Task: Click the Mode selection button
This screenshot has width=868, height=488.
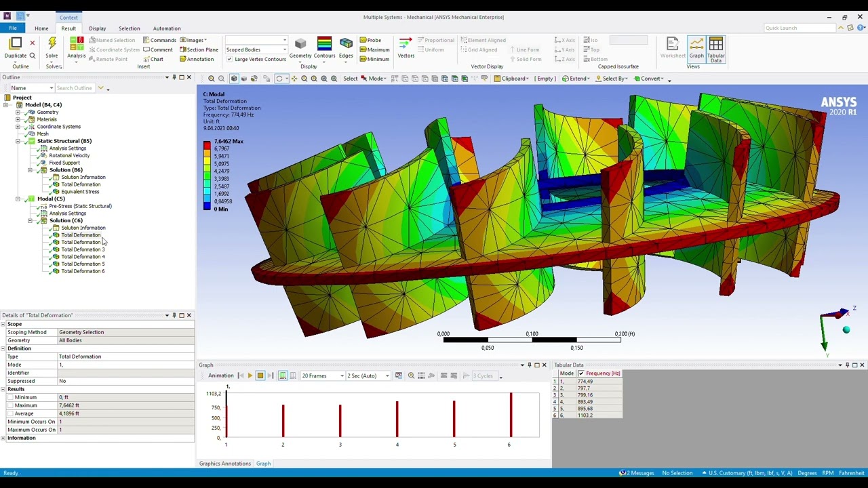Action: pos(375,79)
